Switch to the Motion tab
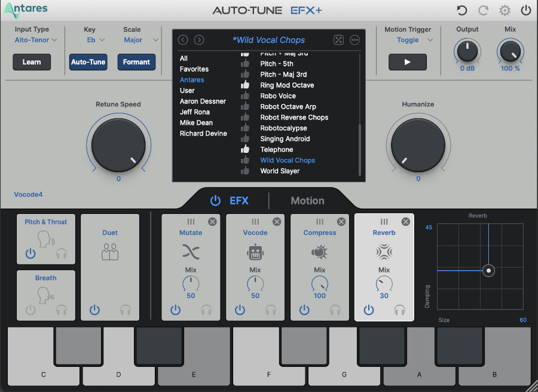This screenshot has height=392, width=538. click(x=307, y=201)
